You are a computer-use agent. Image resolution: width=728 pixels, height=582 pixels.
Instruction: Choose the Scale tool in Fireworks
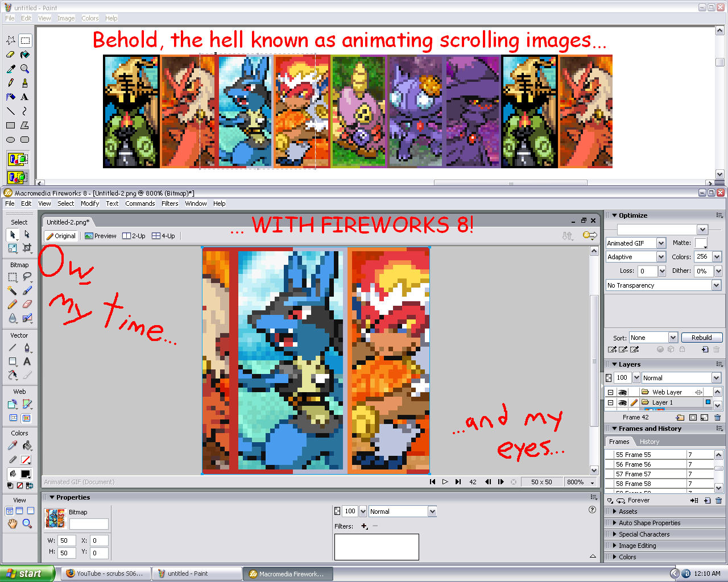click(x=13, y=248)
